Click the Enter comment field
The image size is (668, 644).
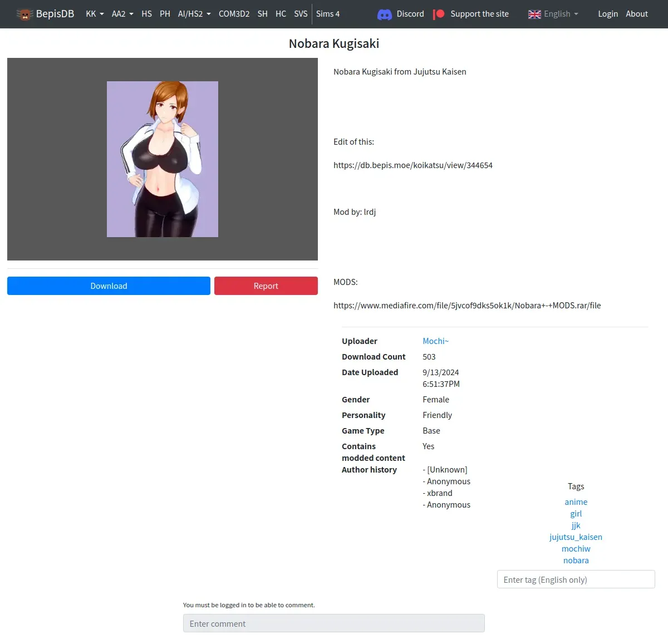click(334, 623)
